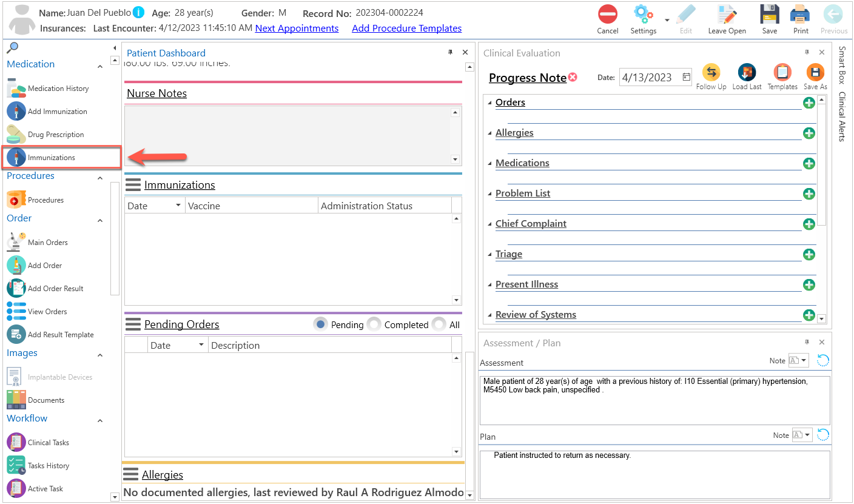Open Add Result Template

(50, 335)
